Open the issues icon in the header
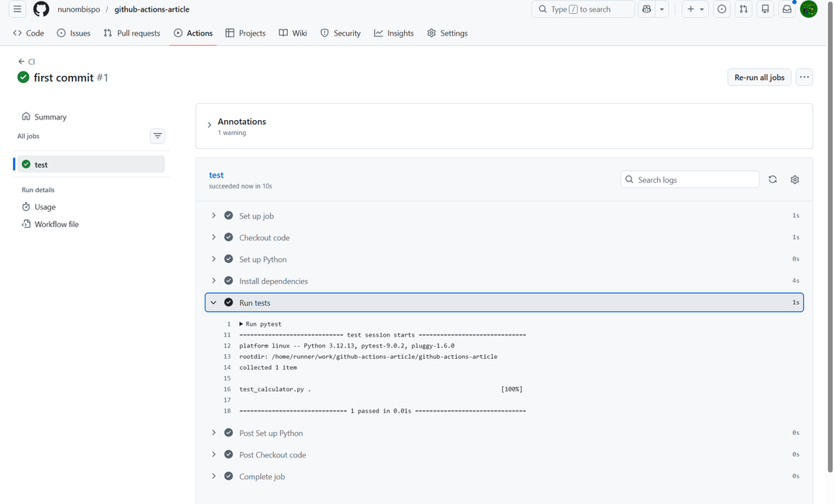 coord(722,9)
